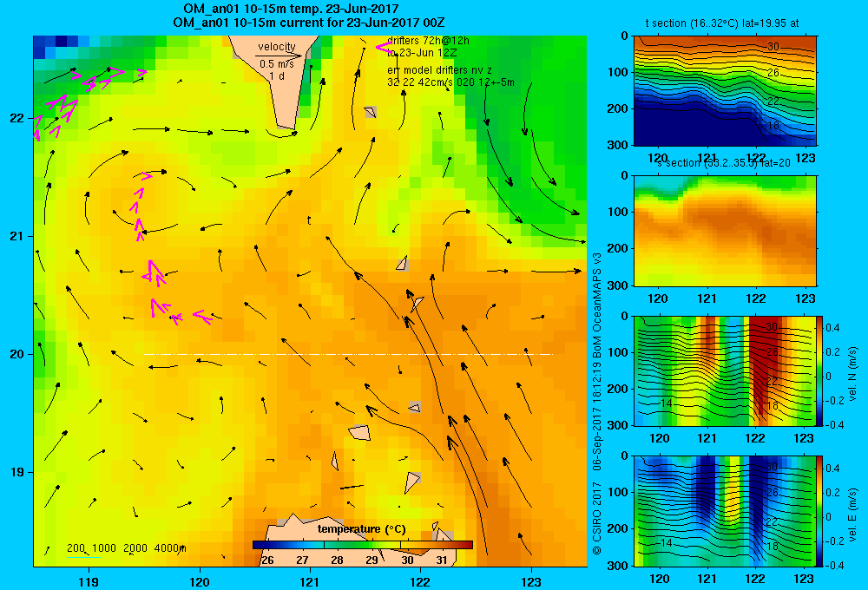The width and height of the screenshot is (868, 590).
Task: Click the '30' contour label in the temperature section
Action: [773, 47]
